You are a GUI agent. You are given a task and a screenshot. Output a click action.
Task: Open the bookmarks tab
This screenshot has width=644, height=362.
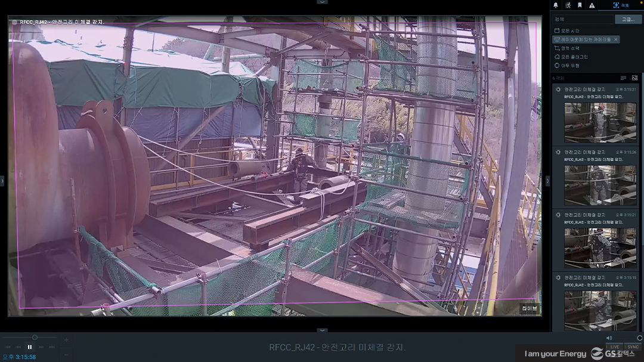coord(579,5)
